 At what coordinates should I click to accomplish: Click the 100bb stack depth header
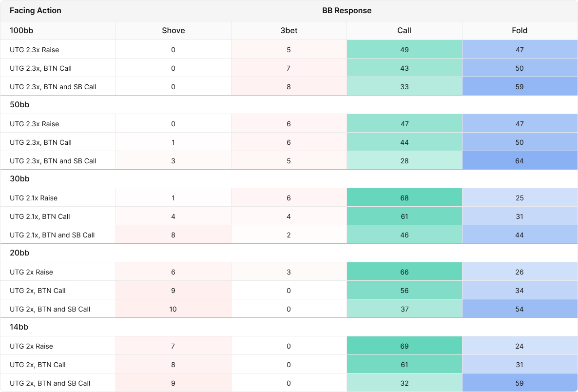[x=21, y=30]
